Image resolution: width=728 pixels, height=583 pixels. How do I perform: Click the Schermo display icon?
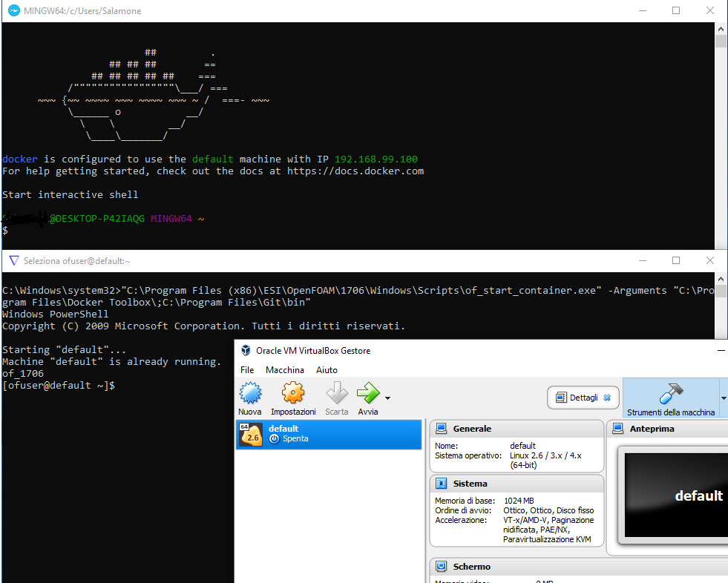[441, 566]
